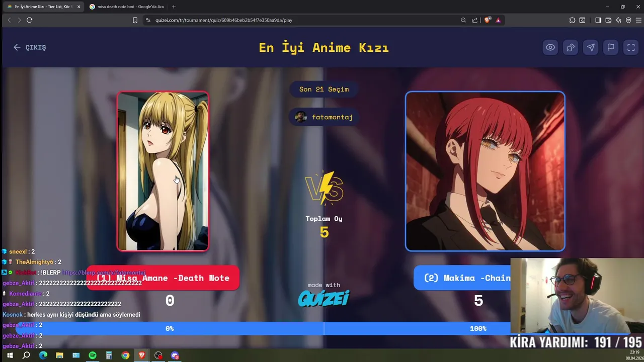Vote for the Misa Amane picture card
The height and width of the screenshot is (362, 644).
tap(163, 171)
